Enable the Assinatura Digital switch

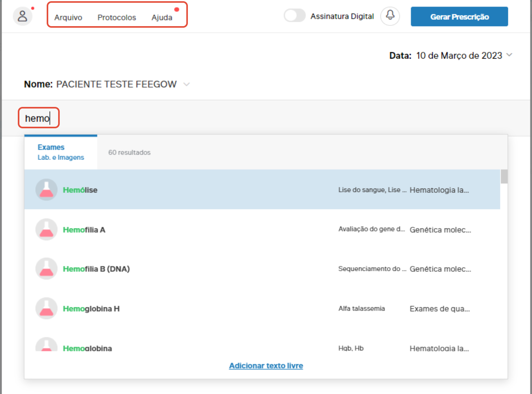(x=295, y=16)
